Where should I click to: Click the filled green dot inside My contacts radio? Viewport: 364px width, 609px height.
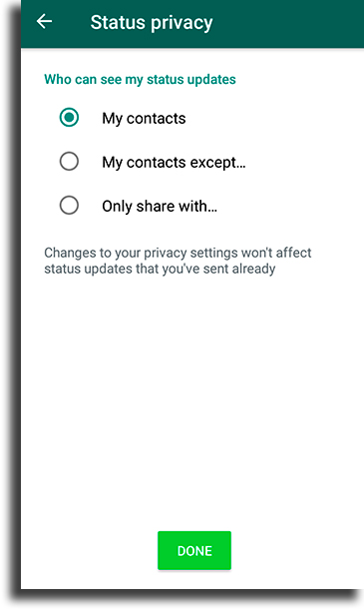click(x=69, y=117)
